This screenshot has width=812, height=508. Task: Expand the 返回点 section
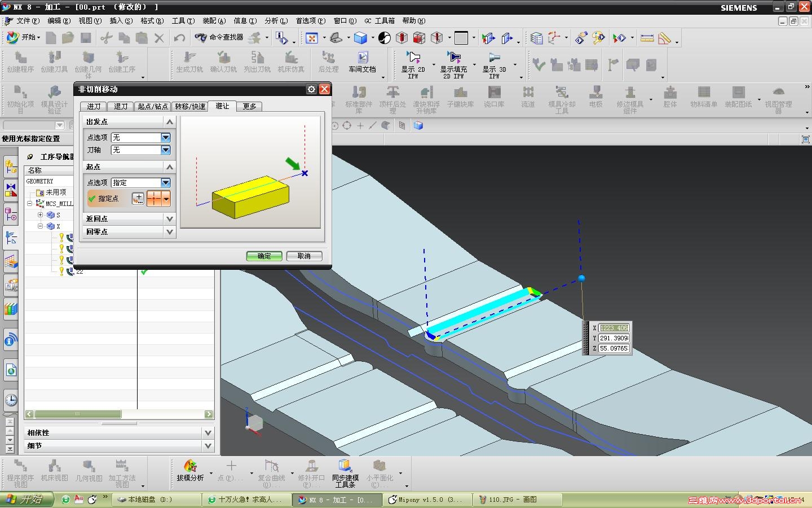click(x=169, y=218)
